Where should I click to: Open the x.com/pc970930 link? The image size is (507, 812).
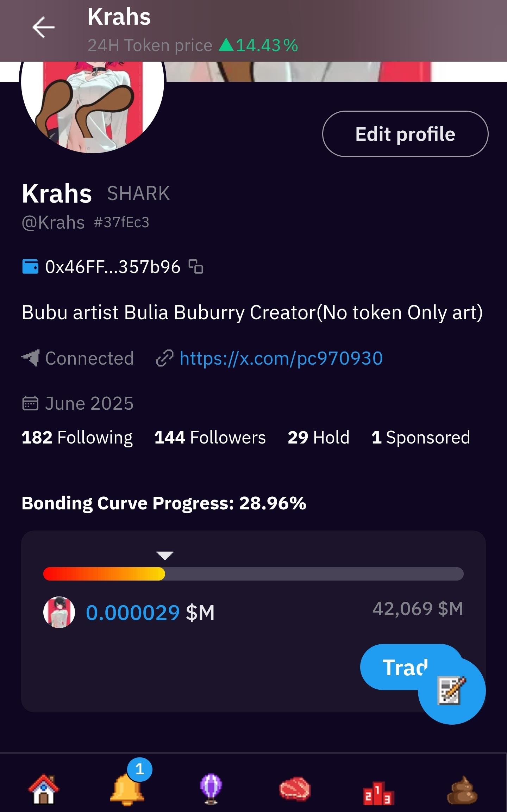[281, 358]
